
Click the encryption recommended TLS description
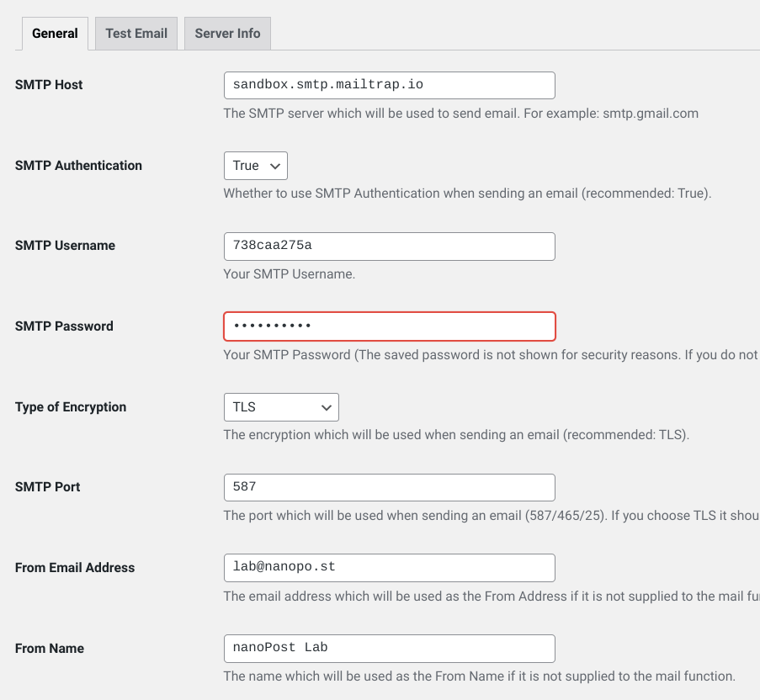tap(456, 435)
